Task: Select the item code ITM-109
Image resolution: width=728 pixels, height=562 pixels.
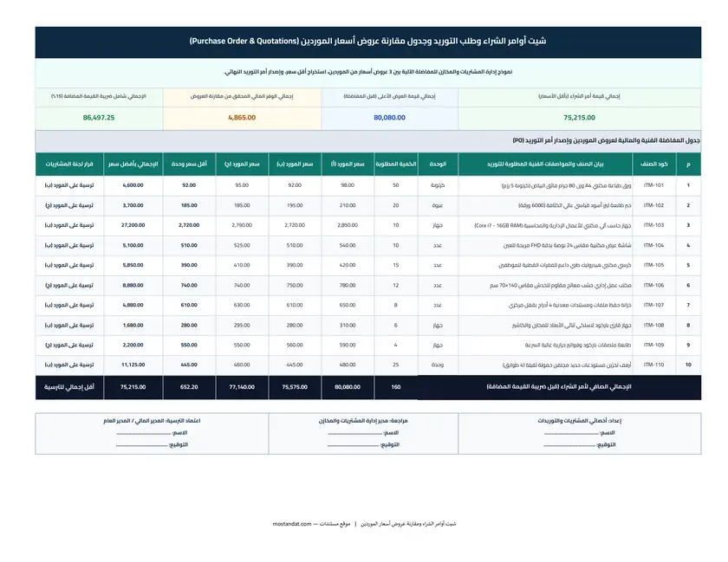Action: tap(653, 345)
